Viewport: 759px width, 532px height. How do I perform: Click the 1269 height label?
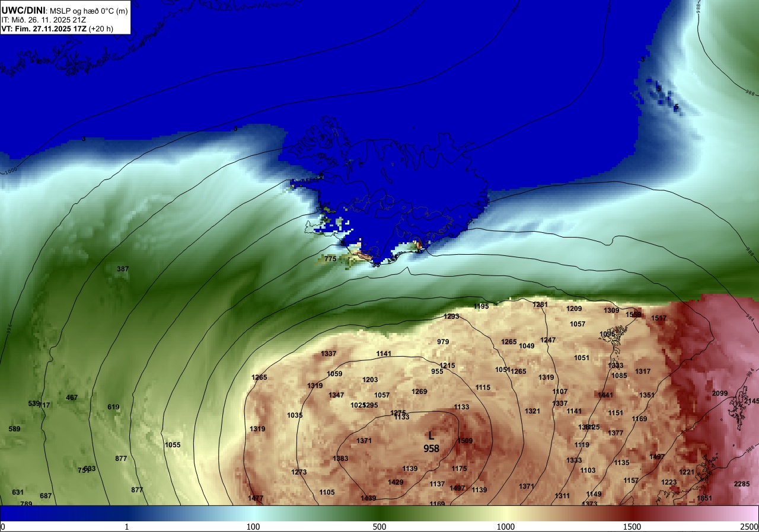[x=419, y=392]
